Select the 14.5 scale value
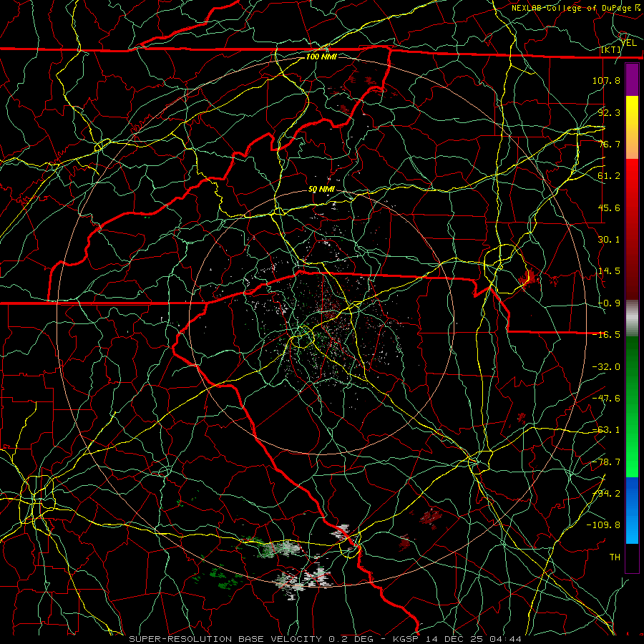The width and height of the screenshot is (644, 644). tap(609, 271)
